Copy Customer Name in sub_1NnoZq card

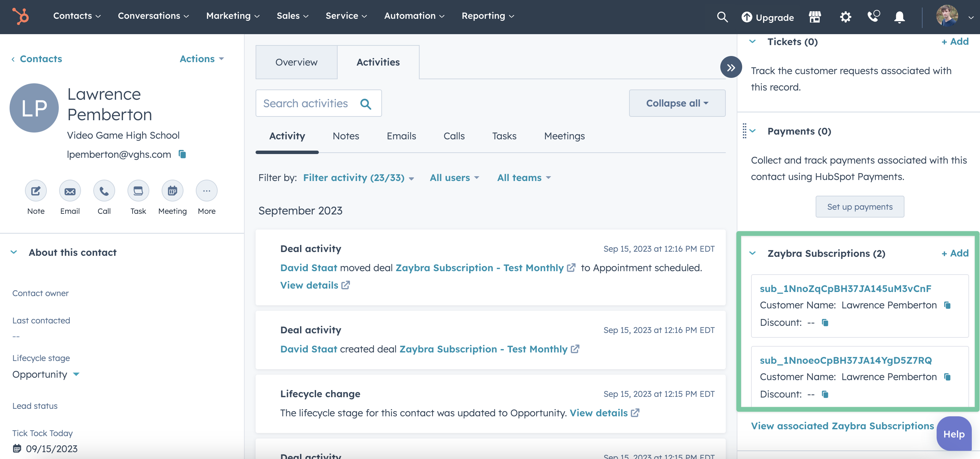tap(947, 305)
